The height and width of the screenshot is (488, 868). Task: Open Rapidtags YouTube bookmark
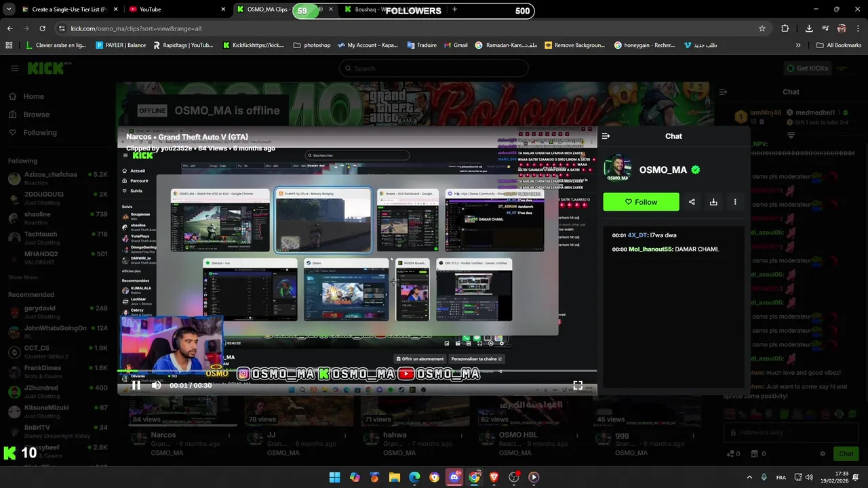(183, 45)
